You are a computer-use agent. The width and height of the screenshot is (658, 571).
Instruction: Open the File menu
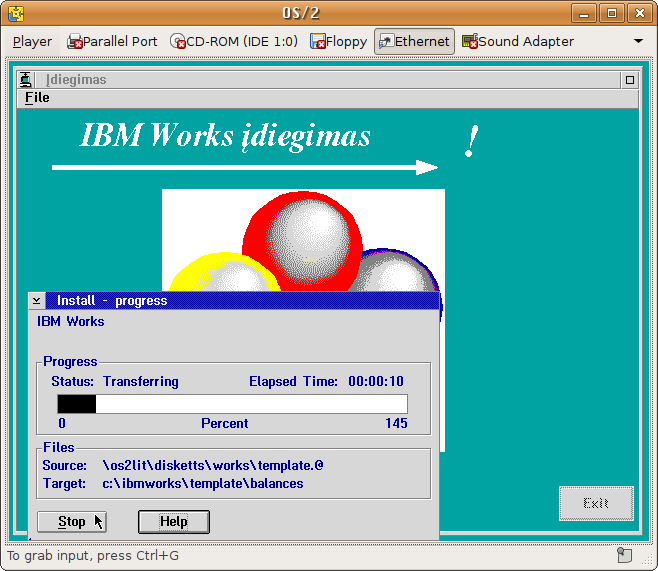(37, 98)
